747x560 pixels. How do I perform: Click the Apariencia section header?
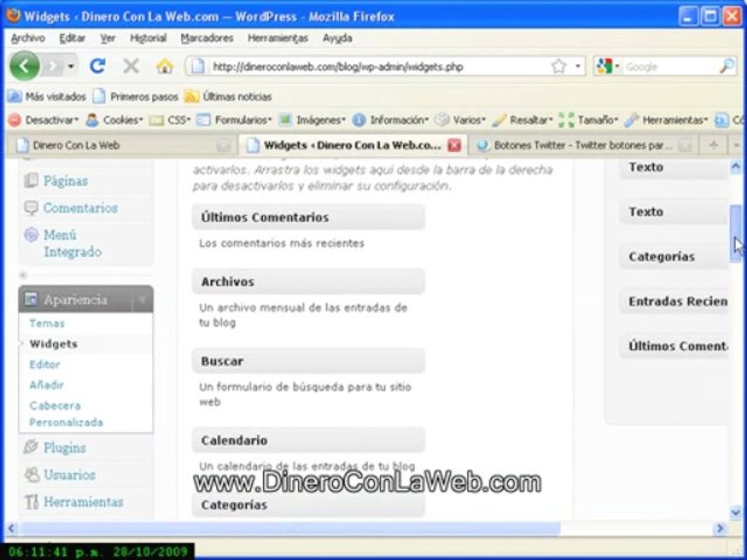coord(86,299)
